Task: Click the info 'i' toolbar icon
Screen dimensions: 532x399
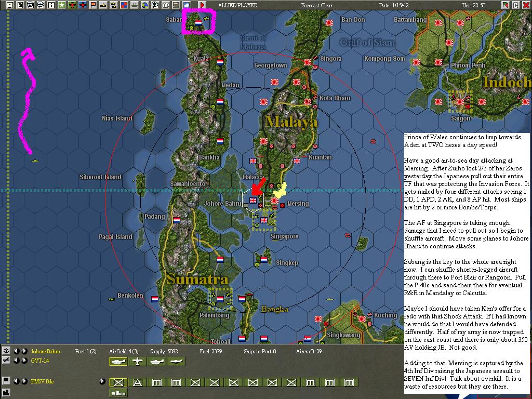Action: 51,5
